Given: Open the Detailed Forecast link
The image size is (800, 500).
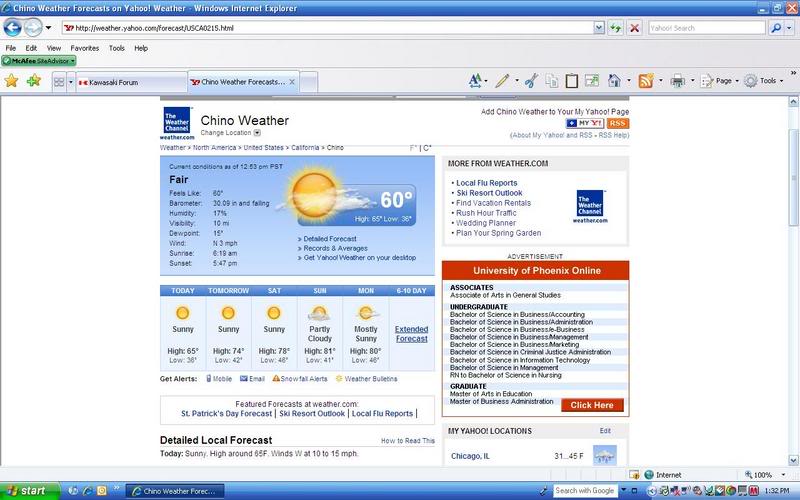Looking at the screenshot, I should pos(330,238).
